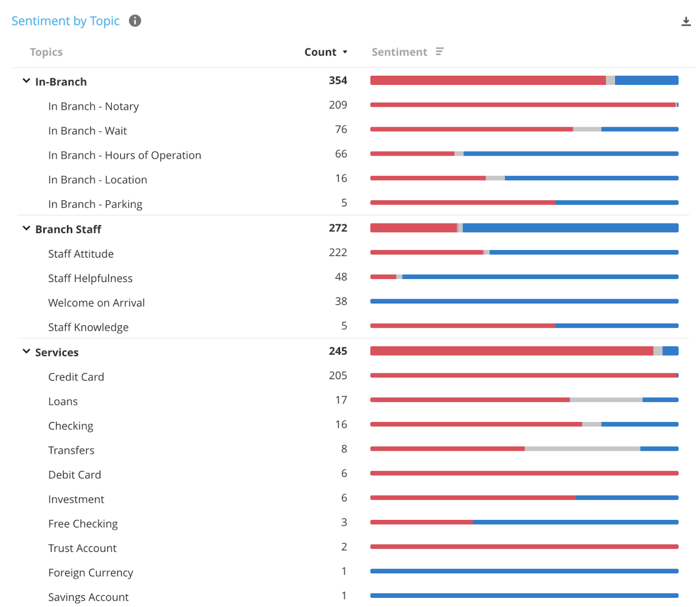Click the download/export icon
700x607 pixels.
pyautogui.click(x=685, y=21)
